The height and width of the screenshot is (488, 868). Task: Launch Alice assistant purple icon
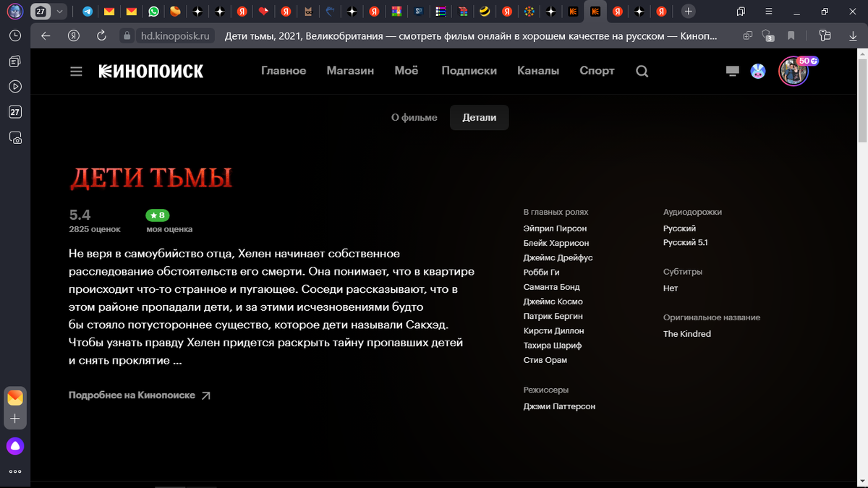[x=15, y=446]
